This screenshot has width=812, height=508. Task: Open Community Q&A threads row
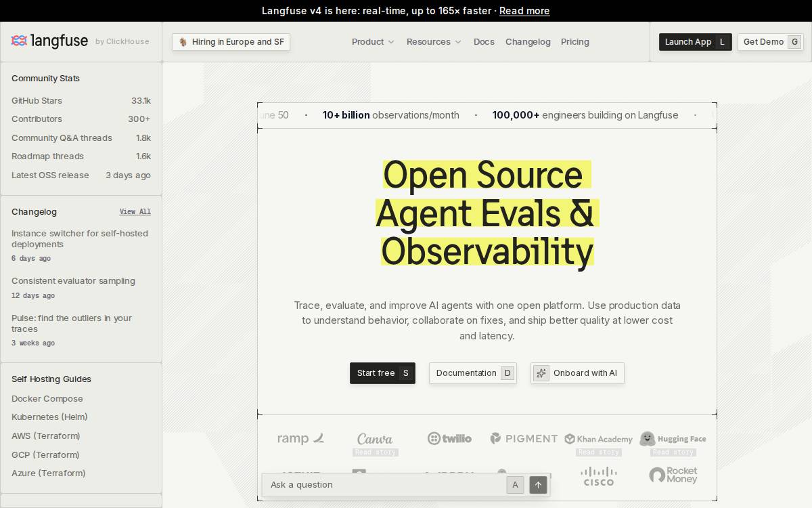pyautogui.click(x=81, y=138)
